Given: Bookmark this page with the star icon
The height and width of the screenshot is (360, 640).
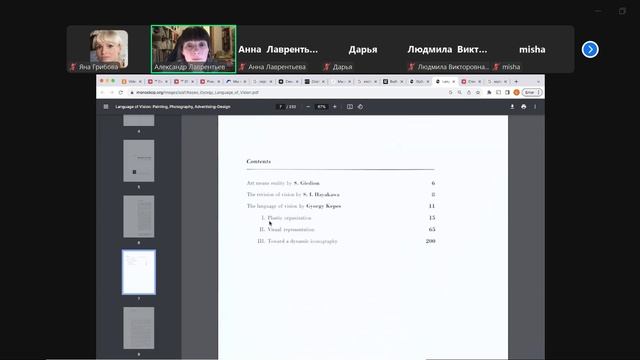Looking at the screenshot, I should pos(478,93).
